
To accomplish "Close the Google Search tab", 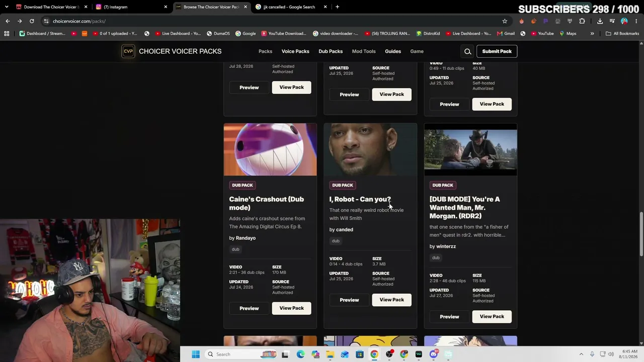I will click(x=325, y=7).
